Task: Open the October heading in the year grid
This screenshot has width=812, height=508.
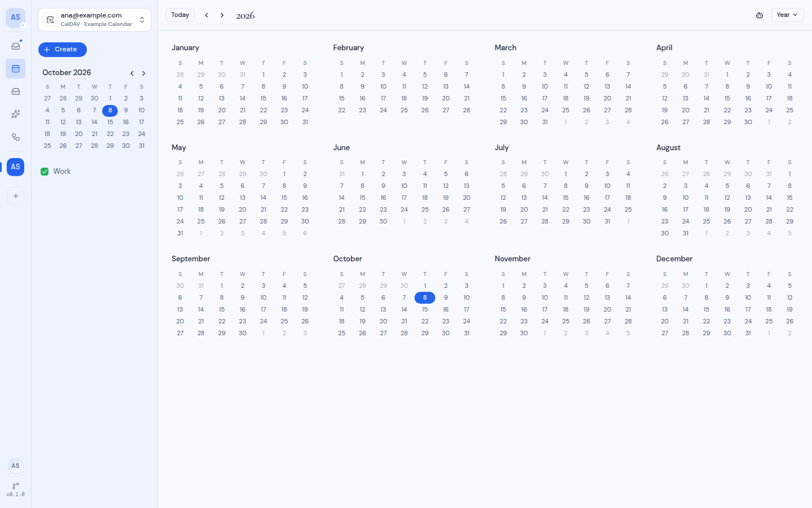Action: (347, 259)
